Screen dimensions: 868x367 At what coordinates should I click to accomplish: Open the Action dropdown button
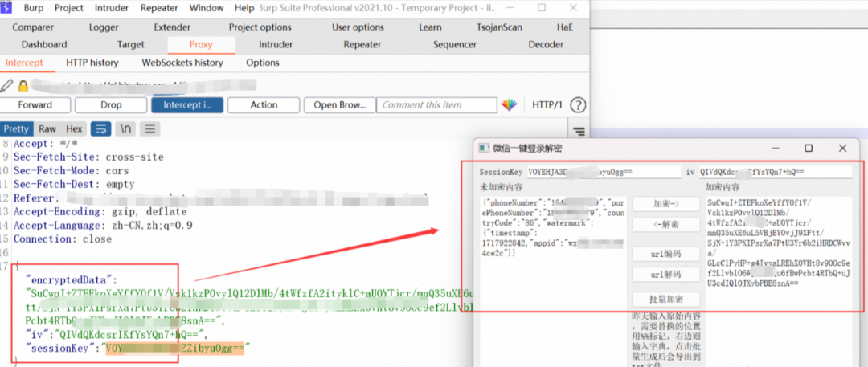point(264,105)
